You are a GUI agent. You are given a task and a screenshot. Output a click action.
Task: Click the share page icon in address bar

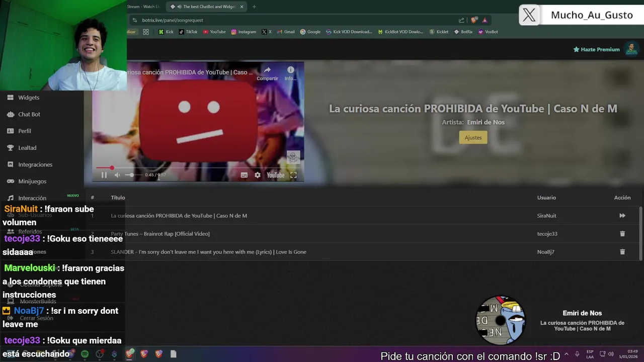click(461, 20)
